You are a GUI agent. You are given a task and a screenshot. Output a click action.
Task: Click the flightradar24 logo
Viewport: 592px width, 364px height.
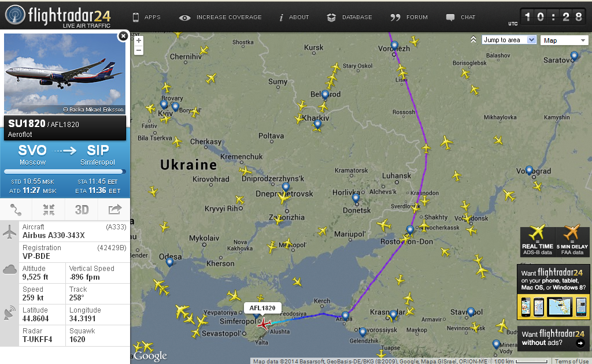[x=58, y=16]
